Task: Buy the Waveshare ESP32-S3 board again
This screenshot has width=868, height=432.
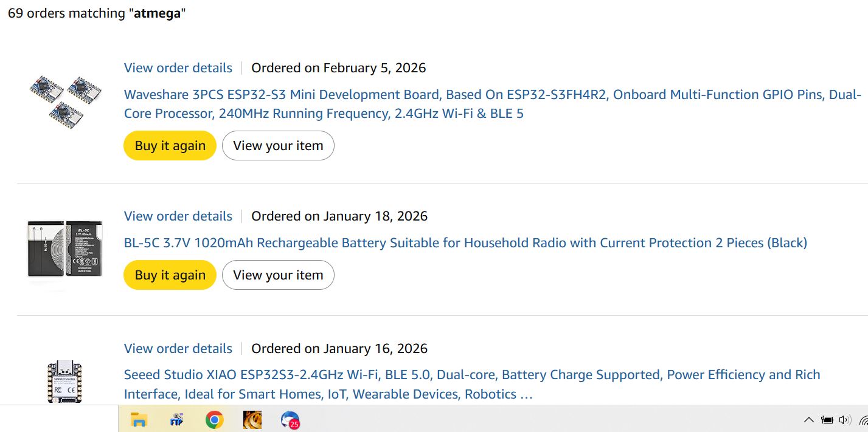Action: (x=170, y=146)
